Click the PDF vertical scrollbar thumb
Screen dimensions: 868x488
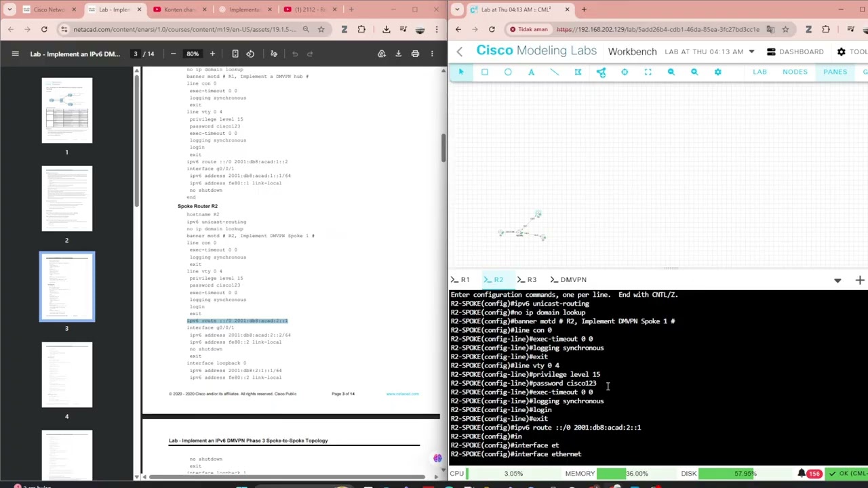click(443, 148)
